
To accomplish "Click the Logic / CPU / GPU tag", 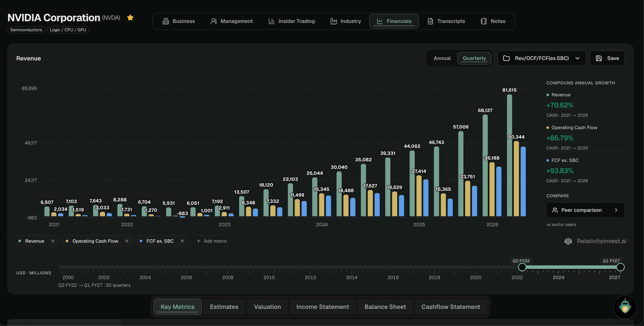I will [x=68, y=30].
